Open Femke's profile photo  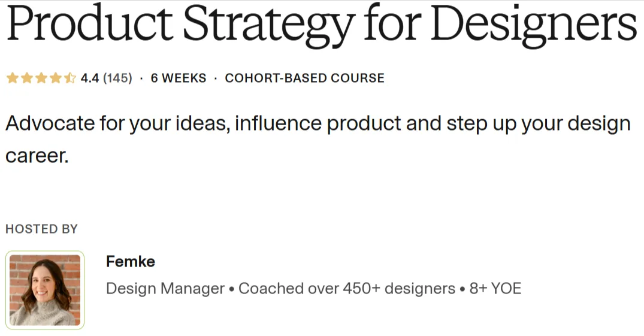click(x=45, y=290)
